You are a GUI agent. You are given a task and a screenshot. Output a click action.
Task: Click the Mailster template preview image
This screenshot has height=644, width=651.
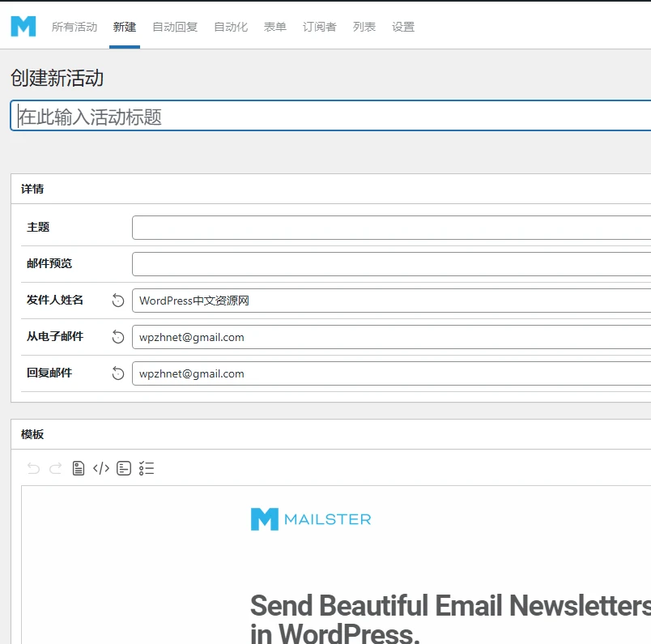(x=310, y=518)
